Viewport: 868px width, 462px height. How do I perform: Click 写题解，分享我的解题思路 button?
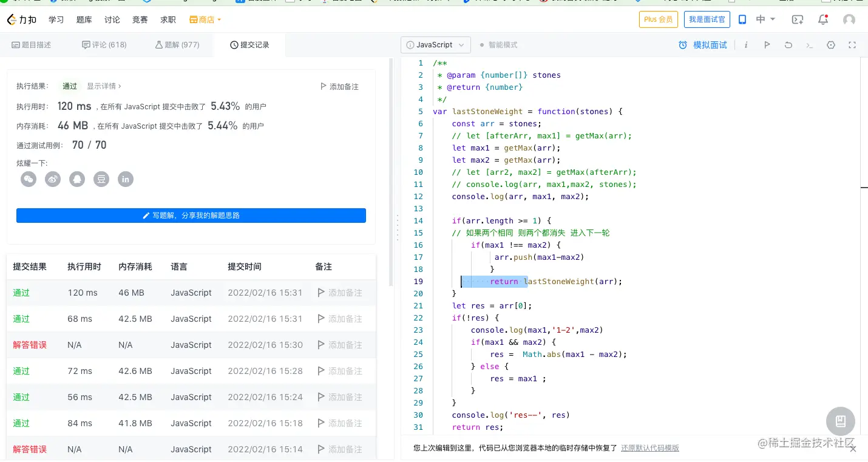[x=191, y=216]
